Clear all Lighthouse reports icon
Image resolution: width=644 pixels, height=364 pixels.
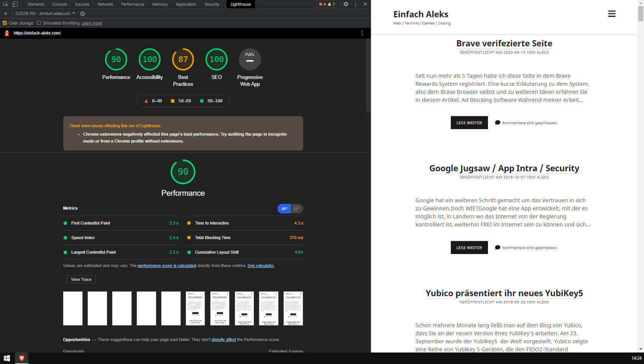82,13
